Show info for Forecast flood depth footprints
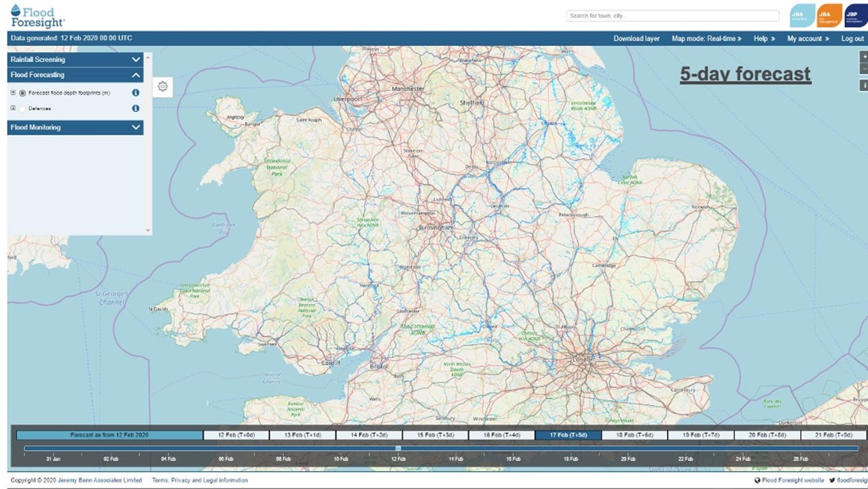The height and width of the screenshot is (489, 868). [135, 93]
